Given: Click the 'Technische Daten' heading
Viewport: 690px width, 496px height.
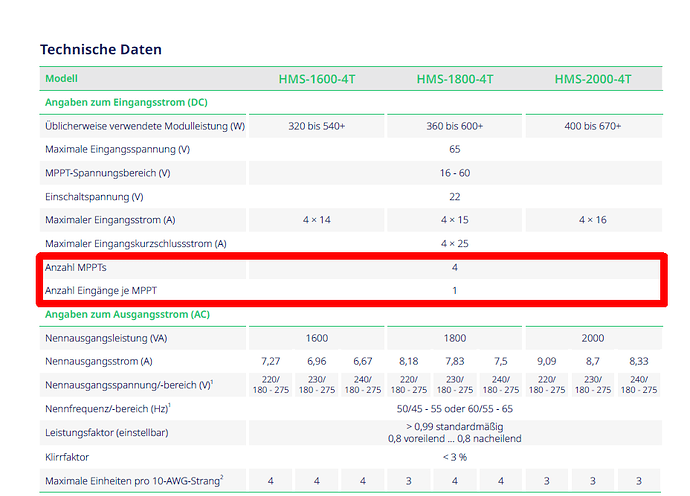Looking at the screenshot, I should point(101,49).
